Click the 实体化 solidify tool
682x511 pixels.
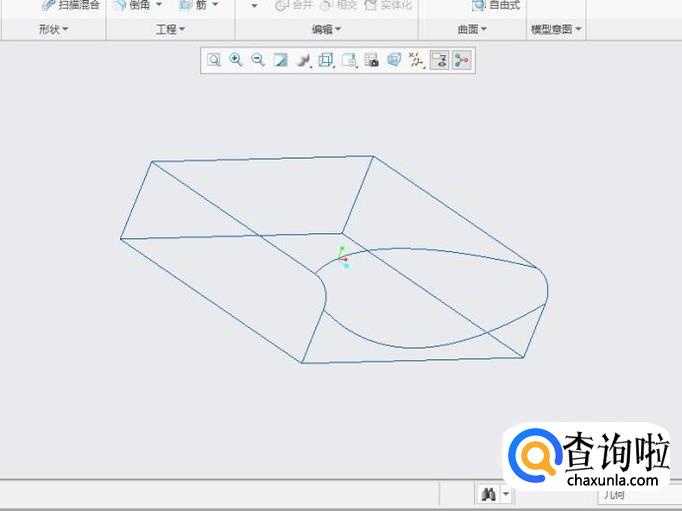(388, 5)
